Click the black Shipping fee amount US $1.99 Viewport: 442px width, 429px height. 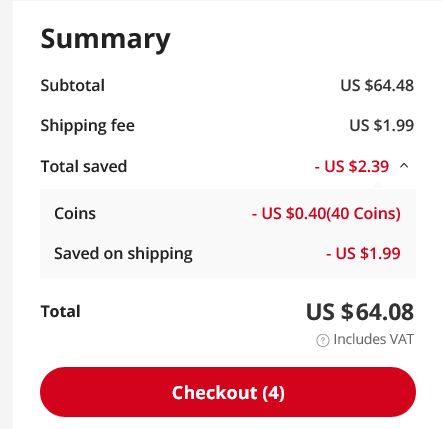(381, 126)
